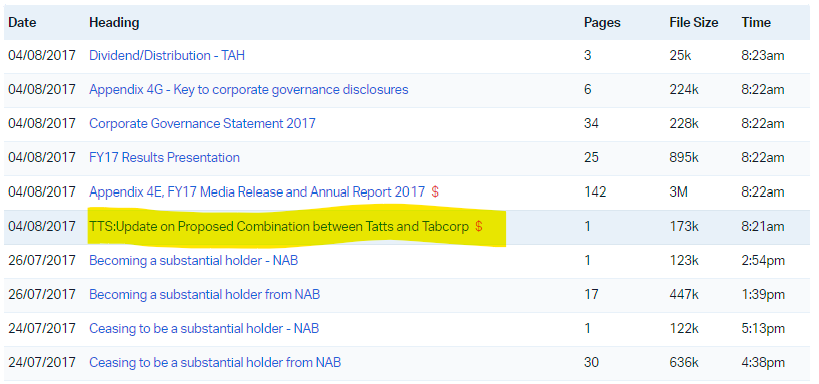Select the 25 pages cell

[x=591, y=157]
